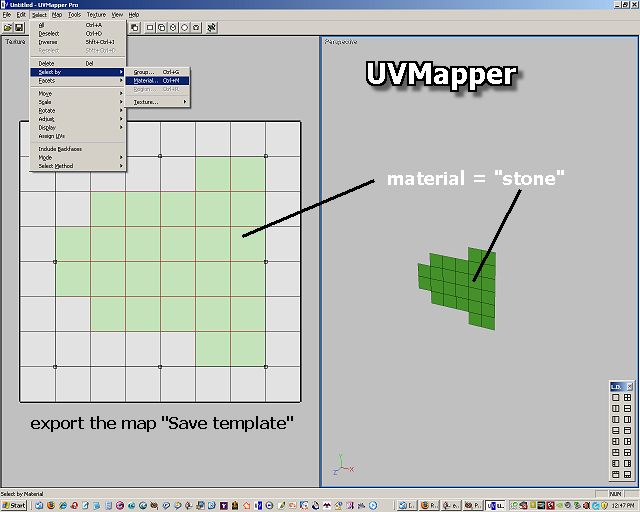Choose two-over-one layout icon in L.D. palette
Viewport: 640px width, 512px height.
click(x=616, y=452)
